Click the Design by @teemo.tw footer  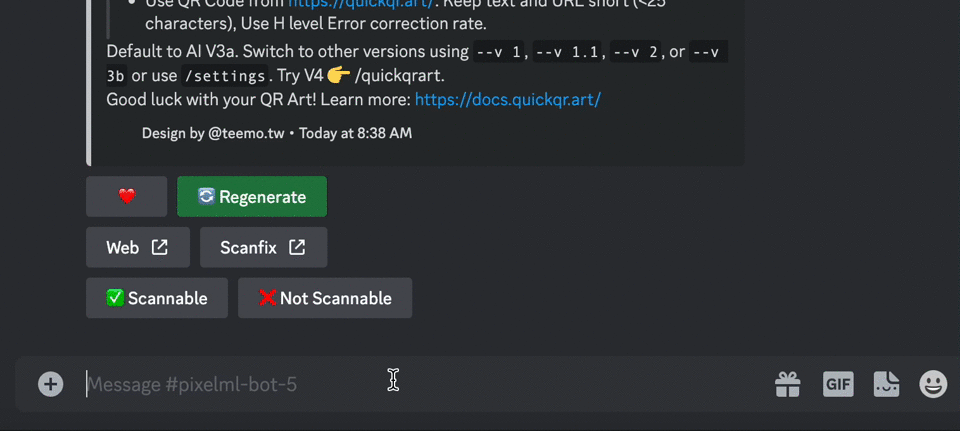tap(213, 133)
